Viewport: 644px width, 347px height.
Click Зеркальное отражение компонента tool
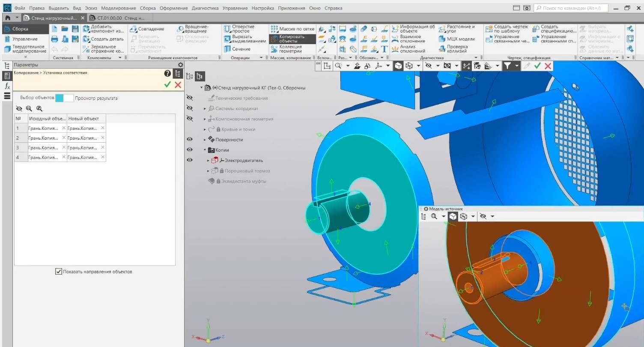tap(103, 49)
